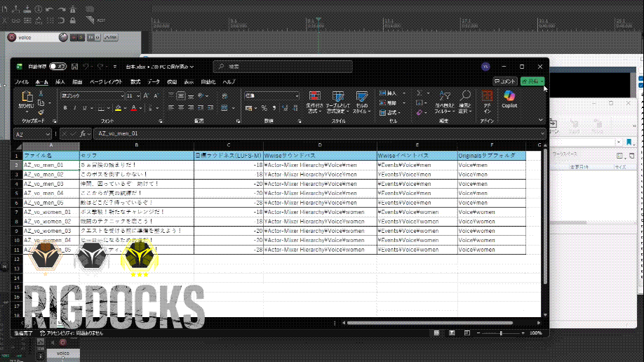Click the 100% zoom level button
Screen dimensions: 644x362
pyautogui.click(x=535, y=333)
